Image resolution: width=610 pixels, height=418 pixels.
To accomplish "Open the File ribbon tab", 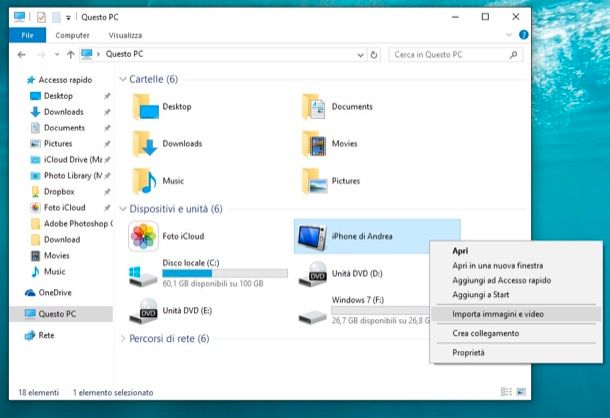I will point(27,35).
